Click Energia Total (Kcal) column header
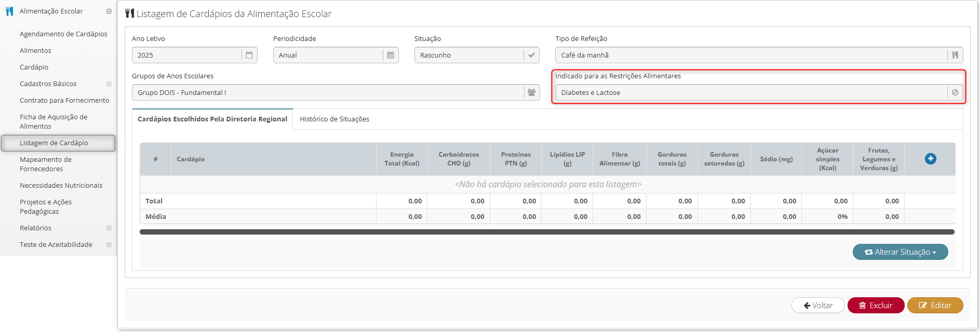 tap(402, 159)
